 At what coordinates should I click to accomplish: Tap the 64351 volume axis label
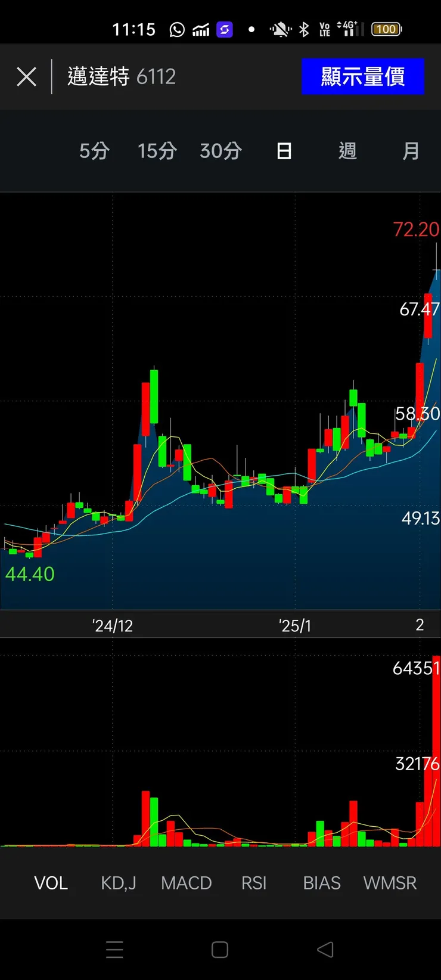click(x=416, y=668)
